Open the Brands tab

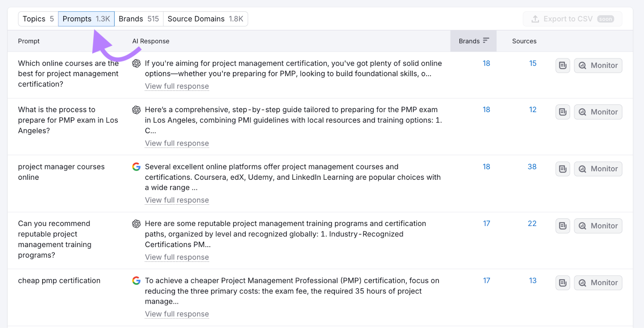138,19
